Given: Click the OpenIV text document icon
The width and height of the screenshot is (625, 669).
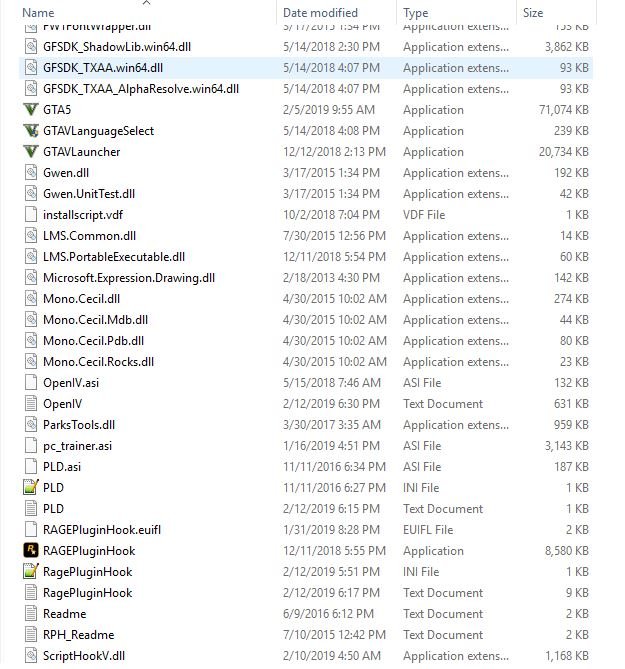Looking at the screenshot, I should (x=31, y=404).
